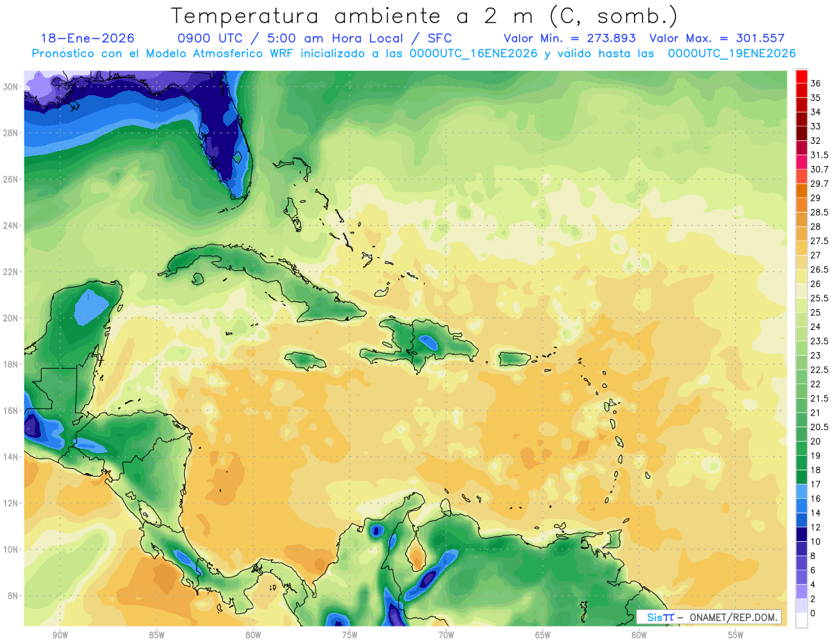
Task: Click the legend value 19
Action: pyautogui.click(x=816, y=456)
